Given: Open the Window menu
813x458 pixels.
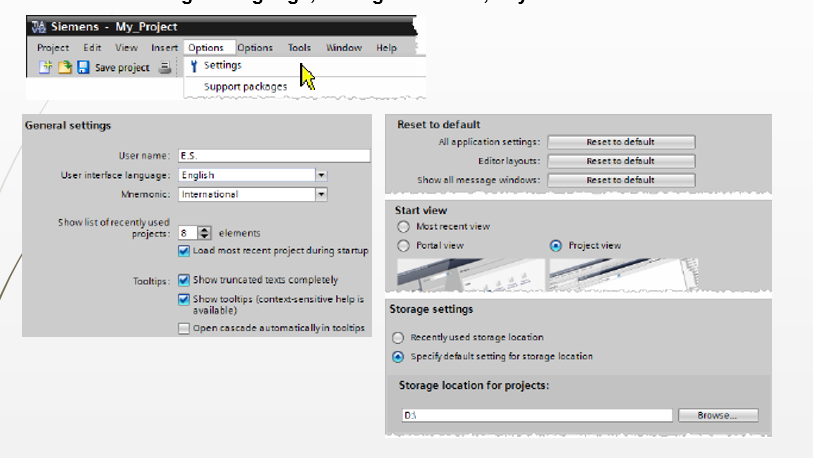Looking at the screenshot, I should pos(344,48).
